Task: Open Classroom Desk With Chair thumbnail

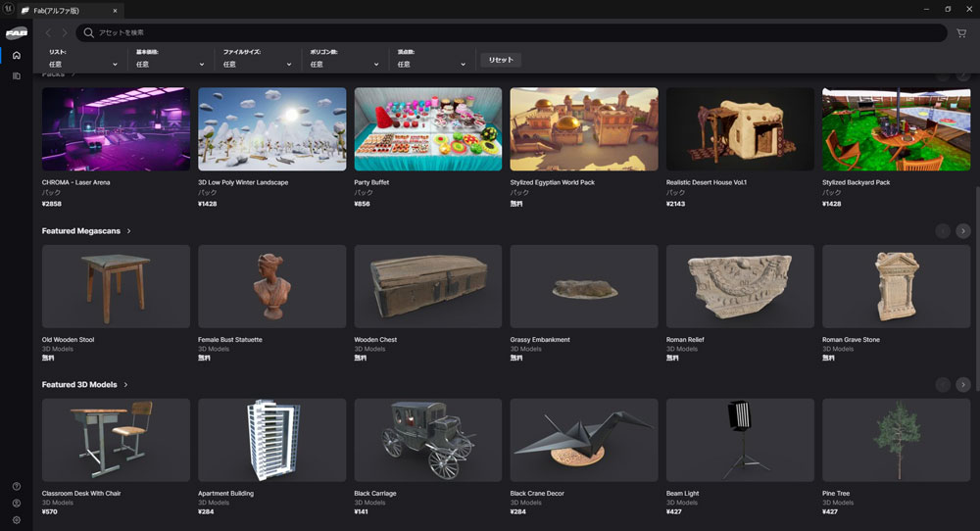Action: click(116, 440)
